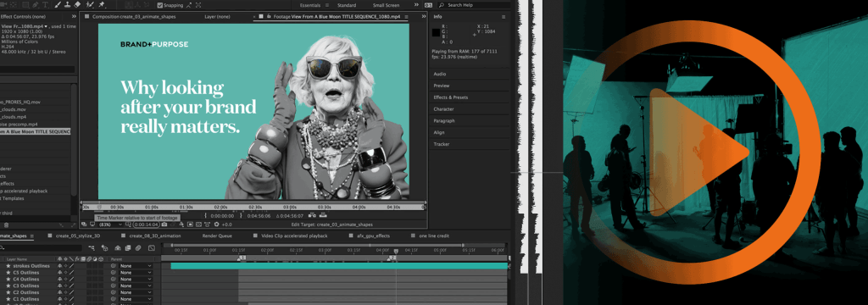This screenshot has width=868, height=305.
Task: Click the footage viewer time marker handle
Action: [100, 207]
